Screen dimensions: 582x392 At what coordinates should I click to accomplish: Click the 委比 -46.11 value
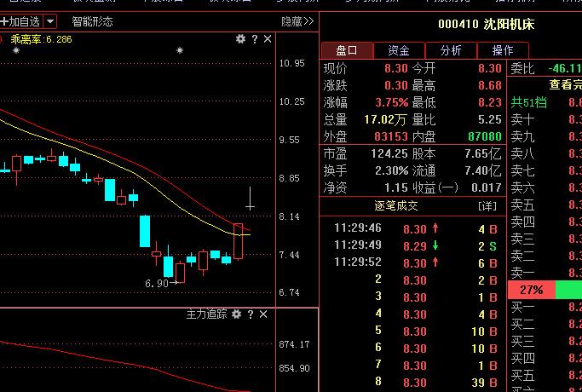pyautogui.click(x=565, y=68)
